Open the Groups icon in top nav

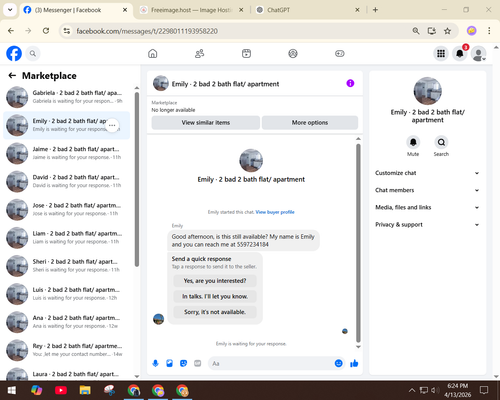tap(293, 53)
